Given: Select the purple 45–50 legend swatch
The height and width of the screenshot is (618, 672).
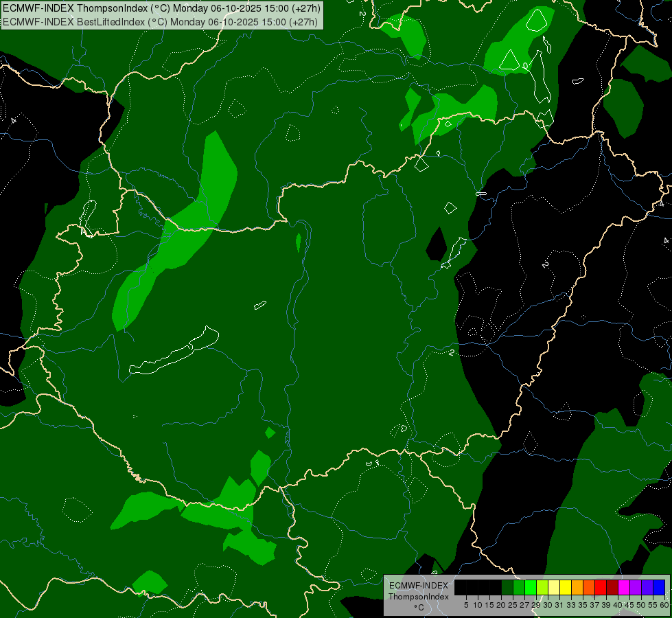Looking at the screenshot, I should tap(636, 587).
